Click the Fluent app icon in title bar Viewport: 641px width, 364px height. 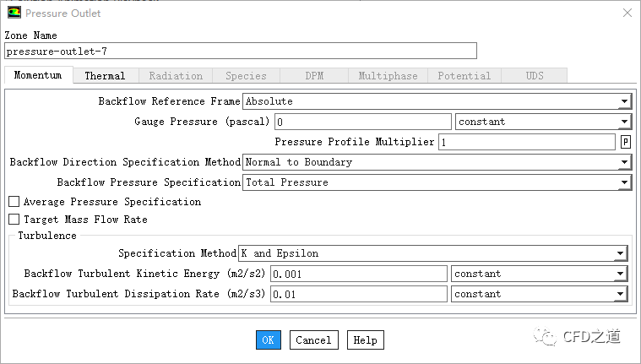tap(14, 13)
